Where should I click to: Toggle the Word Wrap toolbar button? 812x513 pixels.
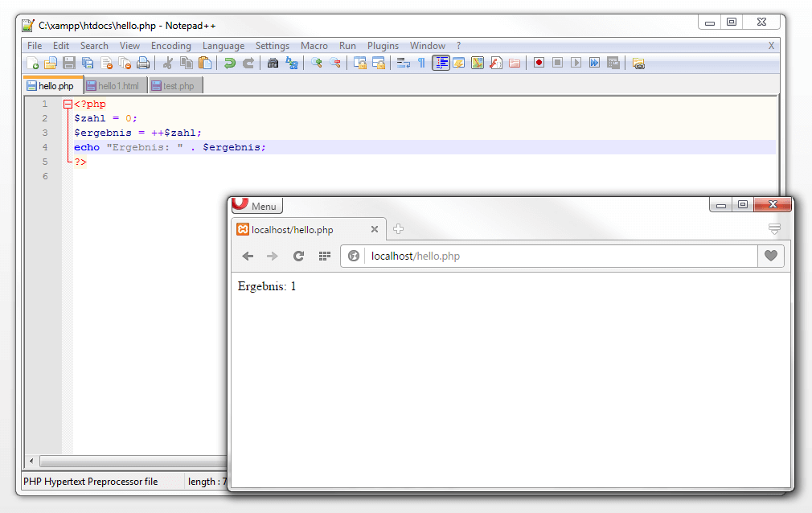click(x=404, y=63)
